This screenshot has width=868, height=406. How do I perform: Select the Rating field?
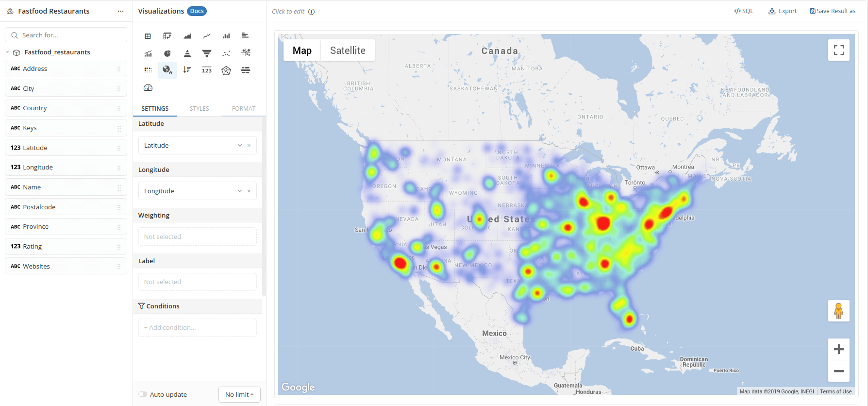66,246
